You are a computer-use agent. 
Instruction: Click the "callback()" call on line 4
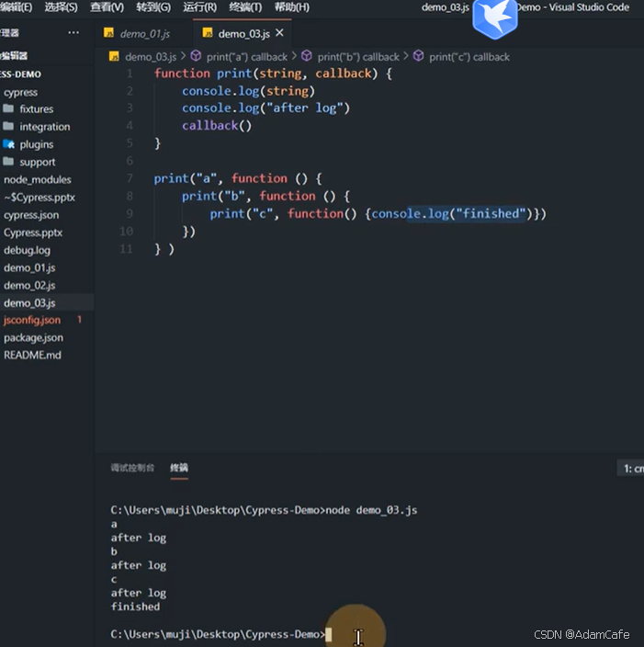[217, 125]
